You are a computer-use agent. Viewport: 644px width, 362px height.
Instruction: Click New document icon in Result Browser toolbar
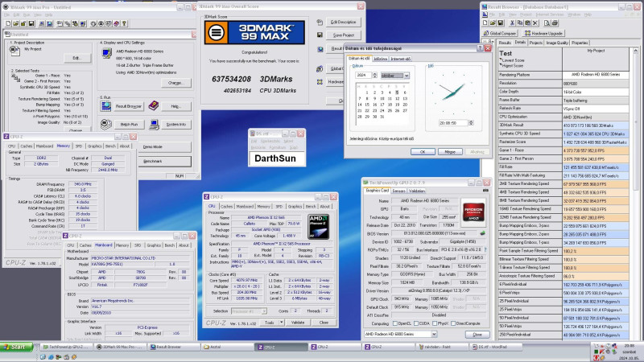pyautogui.click(x=485, y=23)
